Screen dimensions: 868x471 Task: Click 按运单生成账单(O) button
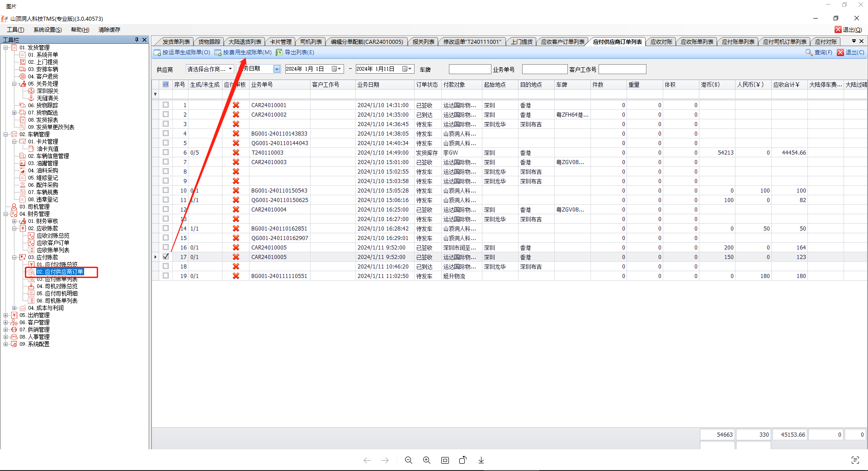(182, 52)
